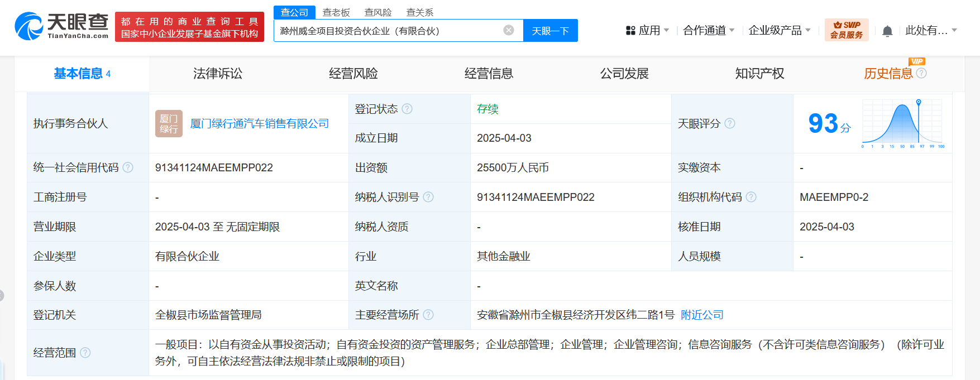Open the SVIP 会员服务 badge

(847, 30)
